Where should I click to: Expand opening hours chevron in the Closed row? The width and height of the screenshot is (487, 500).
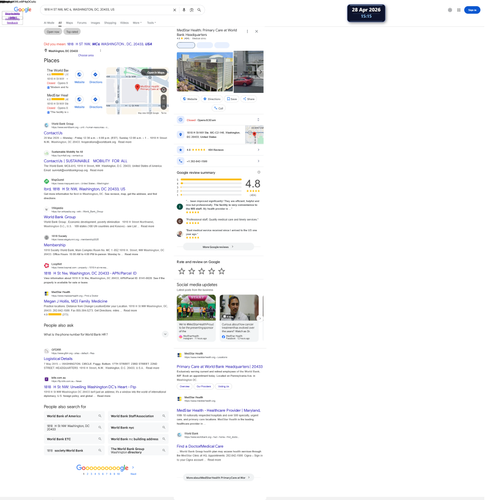click(258, 120)
